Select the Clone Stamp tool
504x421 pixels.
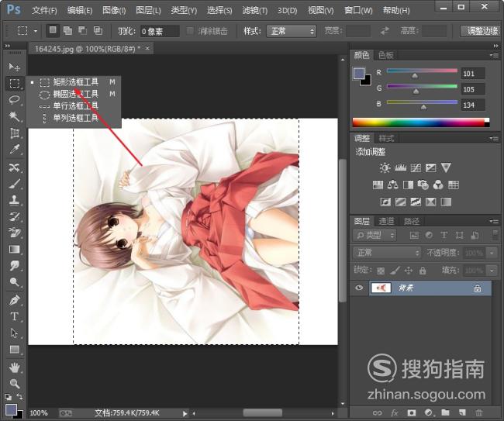(x=14, y=200)
